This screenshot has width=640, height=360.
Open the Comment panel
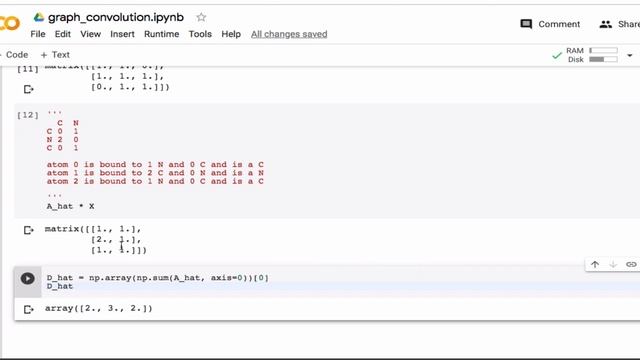(x=550, y=24)
